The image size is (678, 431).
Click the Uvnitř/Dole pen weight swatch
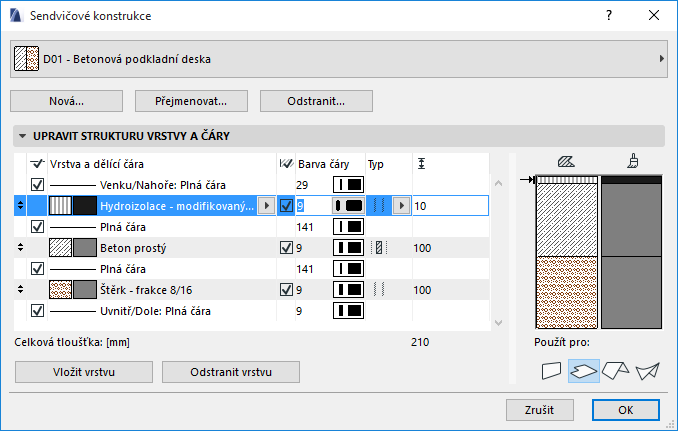click(349, 310)
